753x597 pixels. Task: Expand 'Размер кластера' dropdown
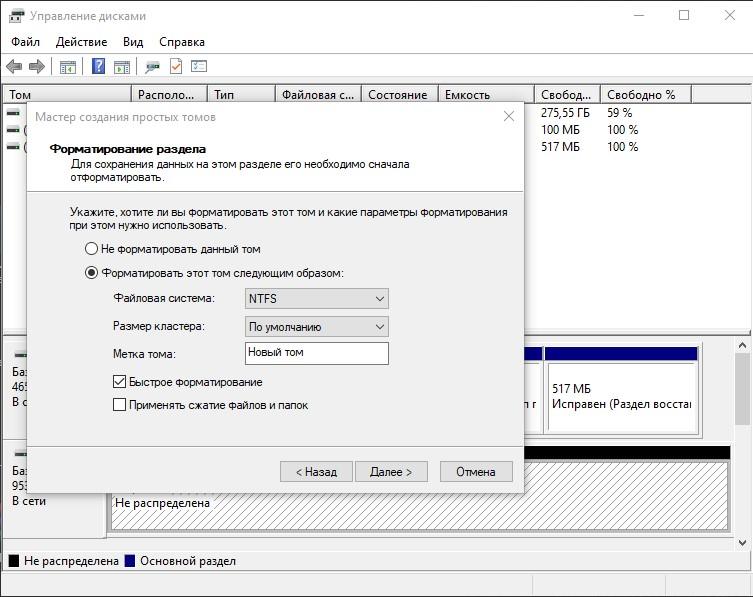coord(316,327)
